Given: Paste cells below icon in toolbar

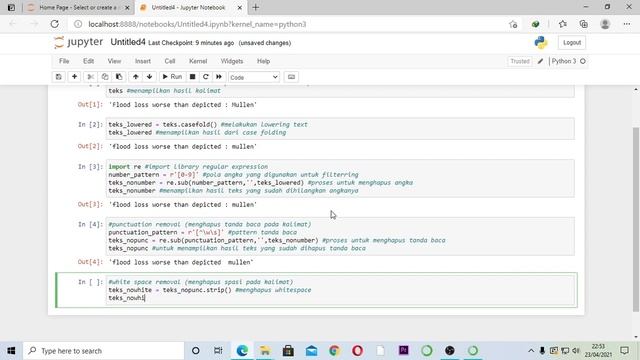Looking at the screenshot, I should (x=119, y=77).
